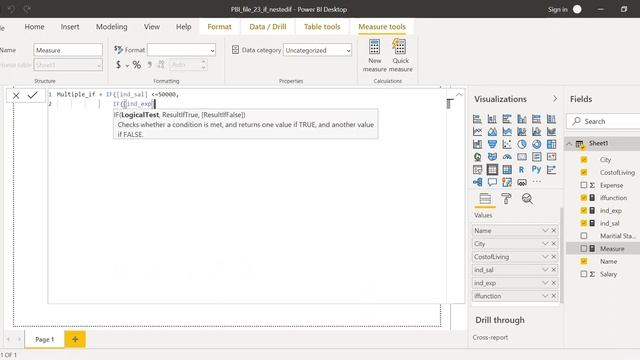The width and height of the screenshot is (640, 360).
Task: Commit the formula with checkmark
Action: click(33, 96)
